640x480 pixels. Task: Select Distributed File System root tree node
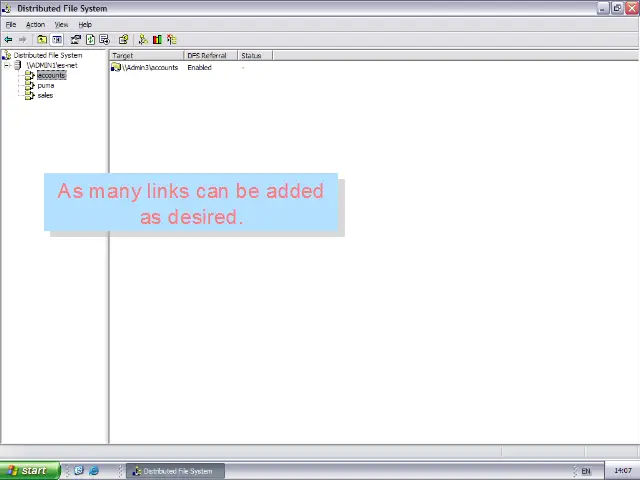click(48, 55)
